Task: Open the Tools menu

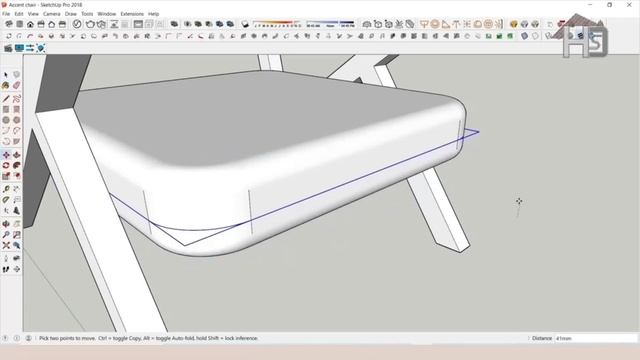Action: click(x=87, y=14)
